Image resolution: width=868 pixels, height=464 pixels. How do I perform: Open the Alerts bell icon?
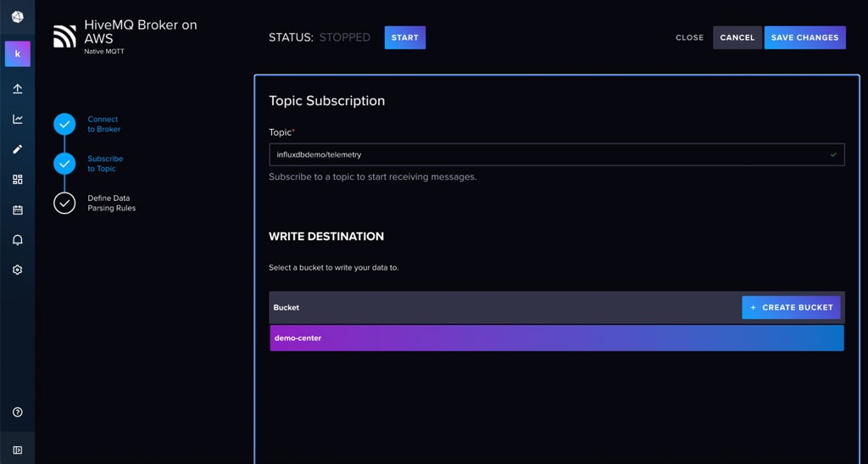point(18,240)
